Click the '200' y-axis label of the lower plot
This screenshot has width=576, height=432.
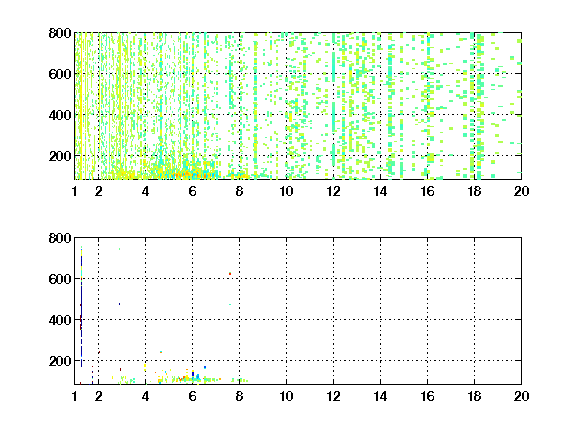[60, 361]
